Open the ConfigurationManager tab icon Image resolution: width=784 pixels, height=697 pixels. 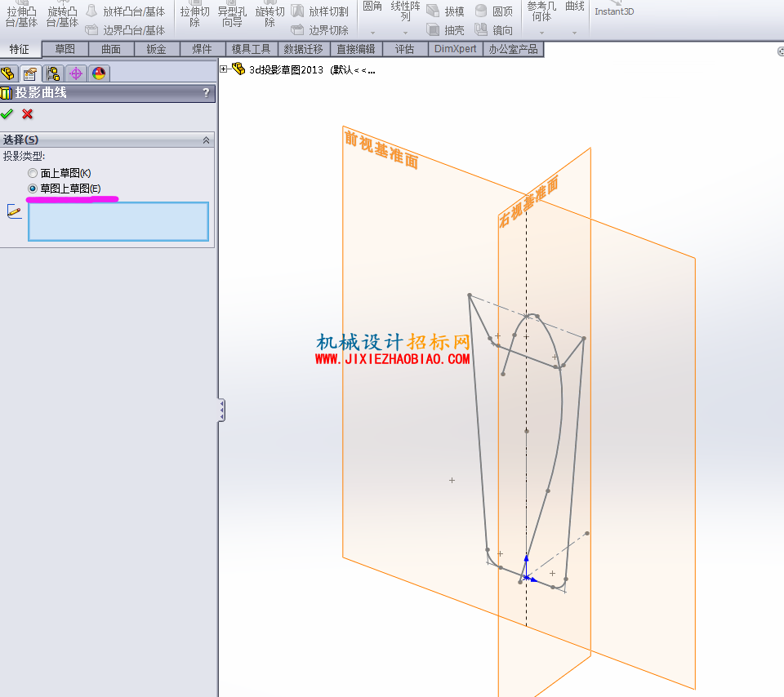click(x=53, y=74)
